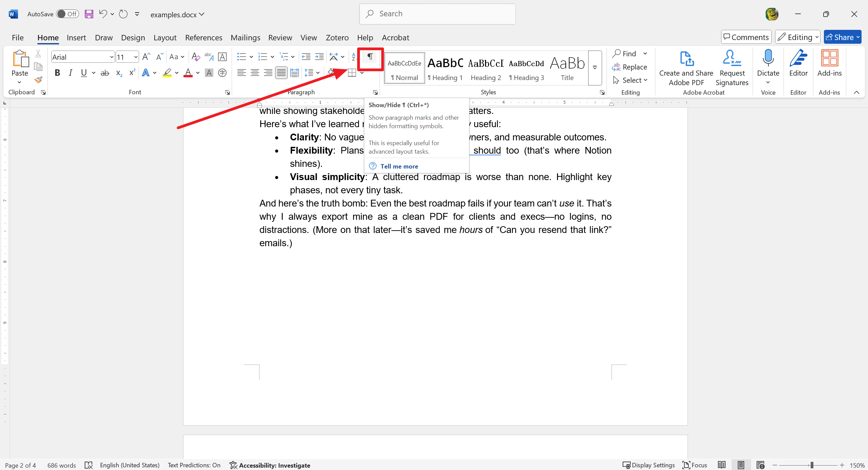Toggle Editing mode button
The width and height of the screenshot is (868, 470).
pos(797,37)
